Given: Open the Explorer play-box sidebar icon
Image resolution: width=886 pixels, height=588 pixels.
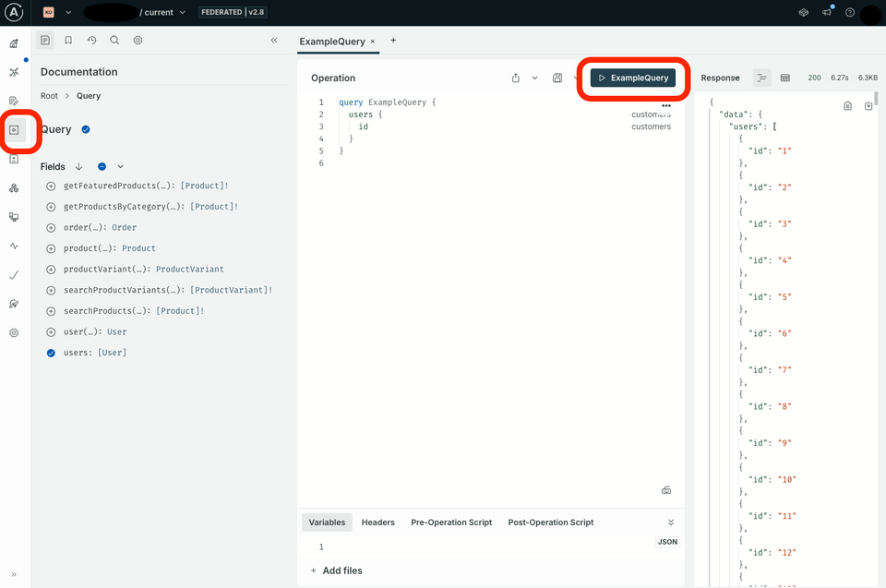Looking at the screenshot, I should [x=14, y=130].
